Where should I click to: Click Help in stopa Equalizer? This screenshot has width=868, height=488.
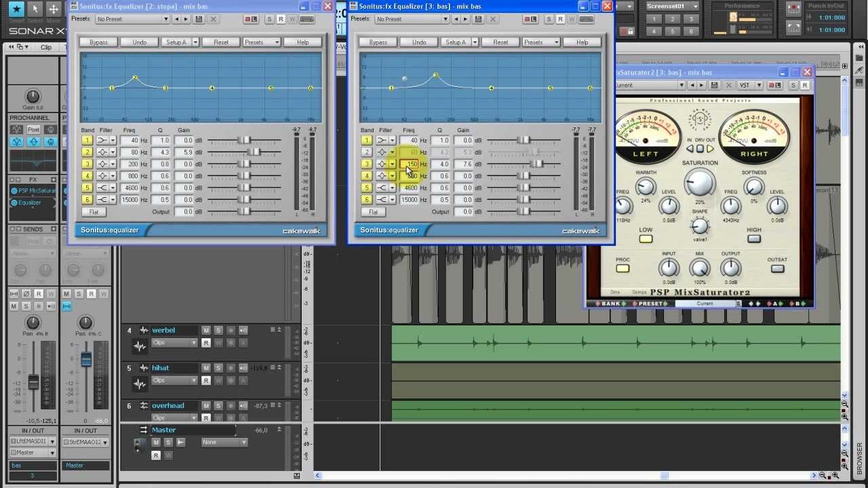[x=302, y=42]
